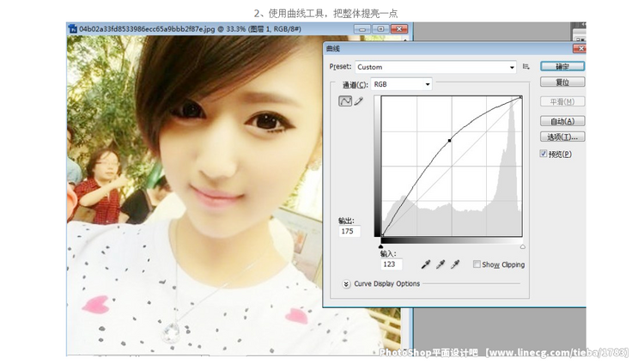Viewport: 644px width, 364px height.
Task: Close the Curves dialog
Action: [x=580, y=48]
